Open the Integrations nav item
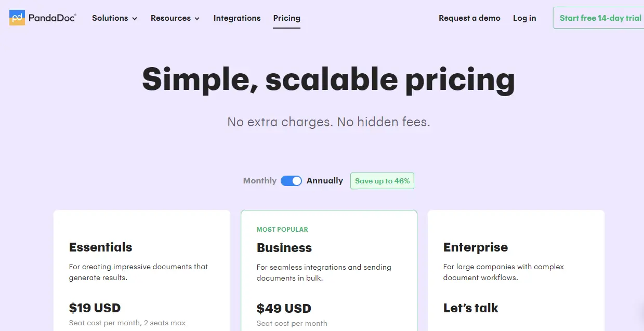 pos(237,18)
